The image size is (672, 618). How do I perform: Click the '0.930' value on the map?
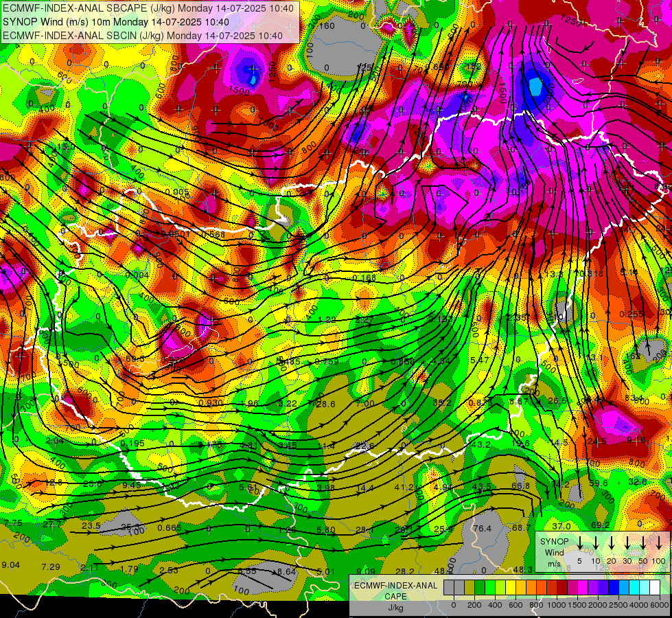211,403
